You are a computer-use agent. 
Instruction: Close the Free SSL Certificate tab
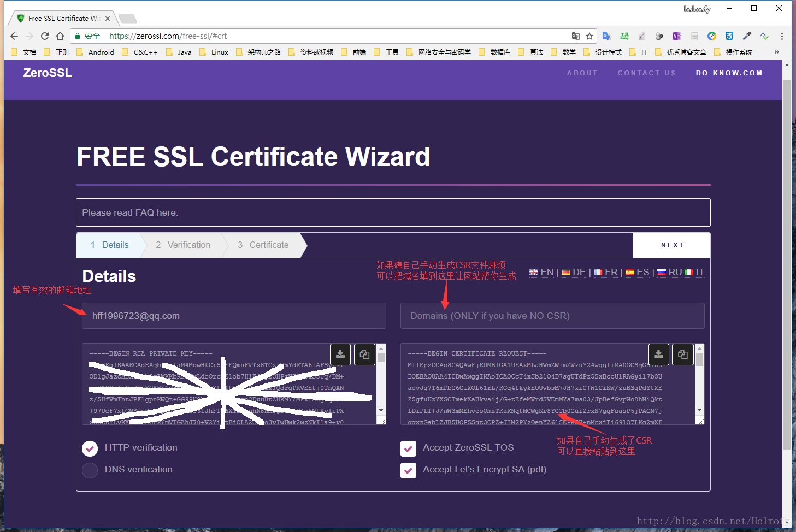coord(108,19)
